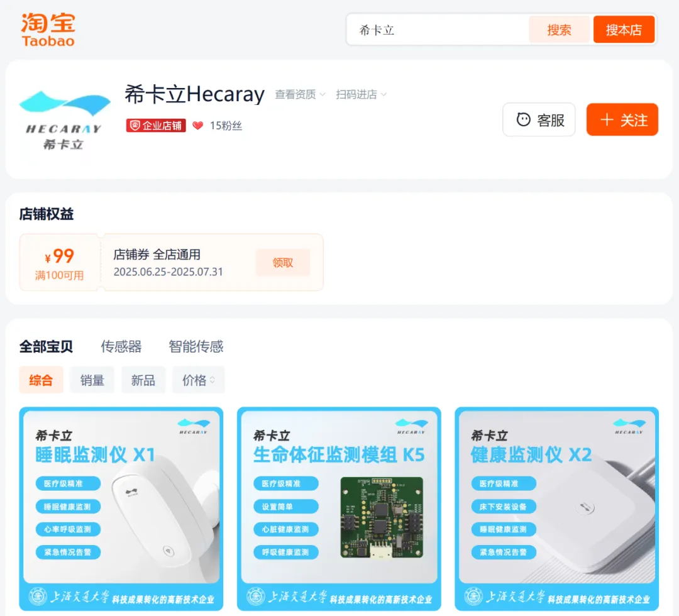
Task: Click the 客服 face icon
Action: pos(523,119)
